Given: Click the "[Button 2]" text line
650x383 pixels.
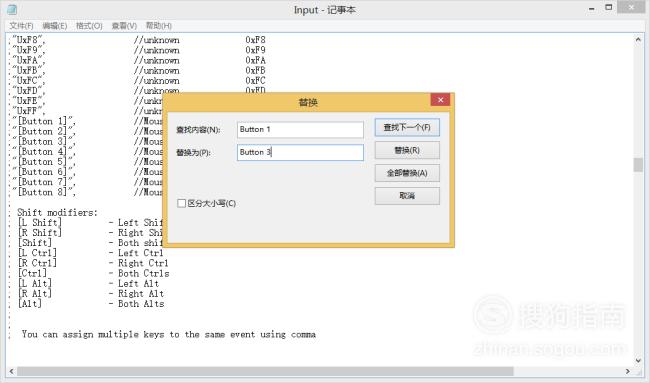Looking at the screenshot, I should pos(44,131).
